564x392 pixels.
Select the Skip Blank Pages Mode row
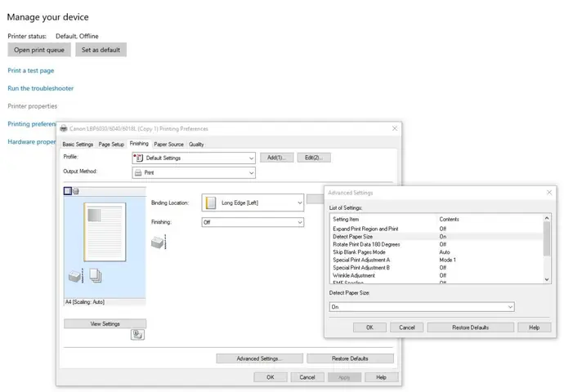pyautogui.click(x=436, y=252)
